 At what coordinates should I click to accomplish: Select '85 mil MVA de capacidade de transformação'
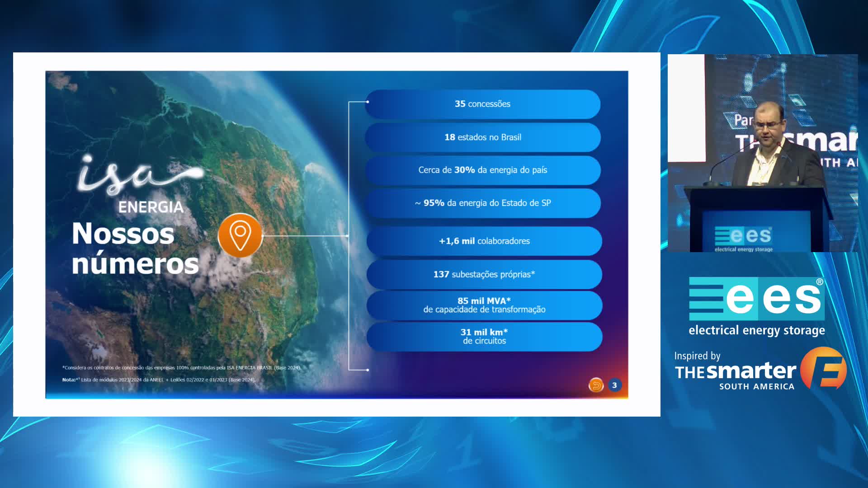click(484, 305)
